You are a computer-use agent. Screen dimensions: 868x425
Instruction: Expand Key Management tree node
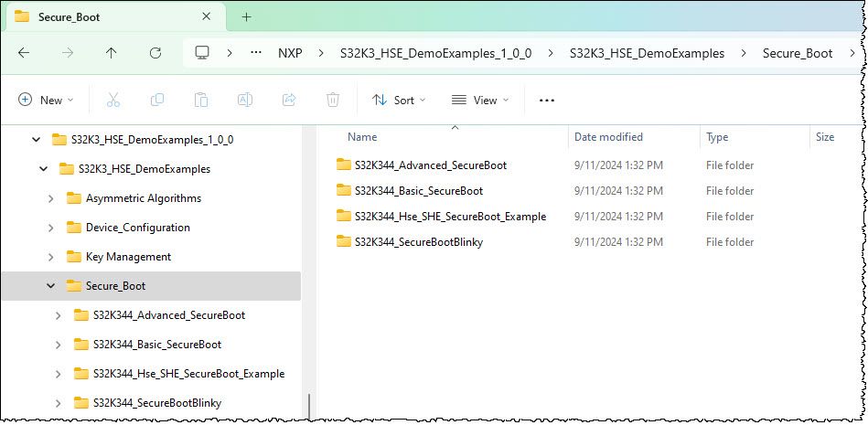tap(51, 257)
